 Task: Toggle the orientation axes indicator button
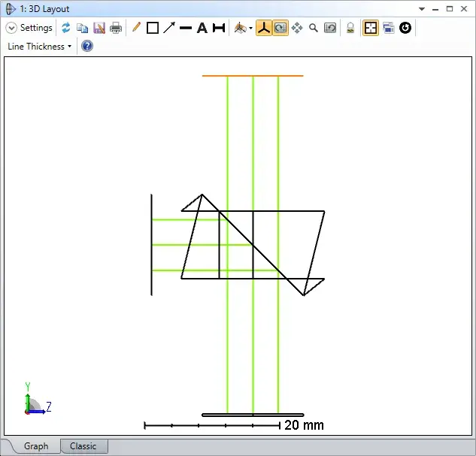[264, 28]
